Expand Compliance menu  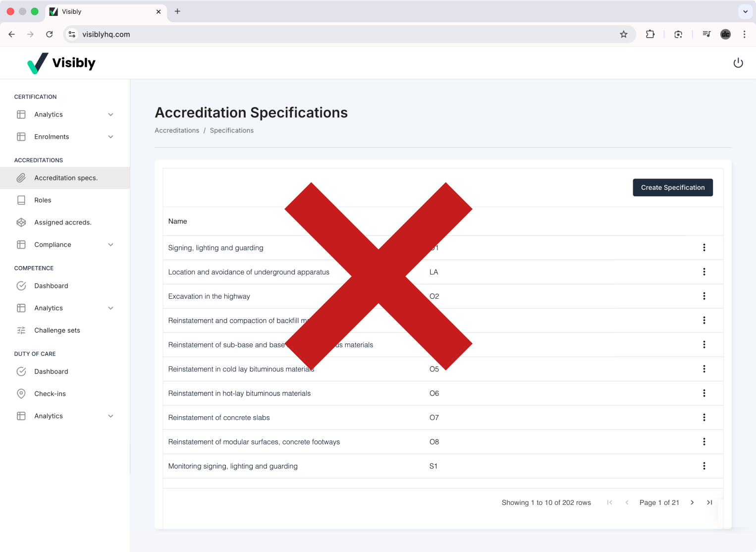tap(65, 245)
